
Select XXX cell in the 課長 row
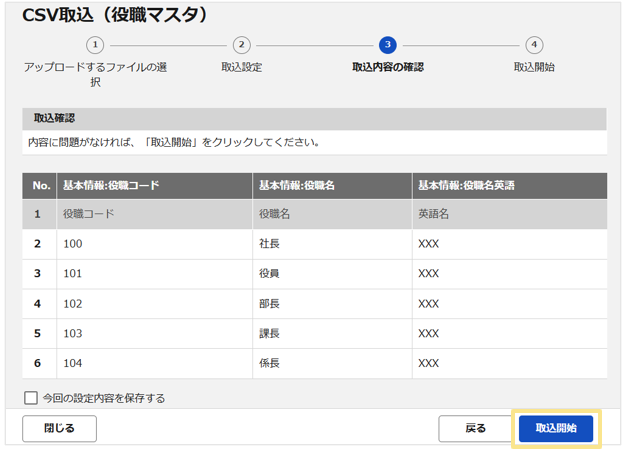coord(510,333)
